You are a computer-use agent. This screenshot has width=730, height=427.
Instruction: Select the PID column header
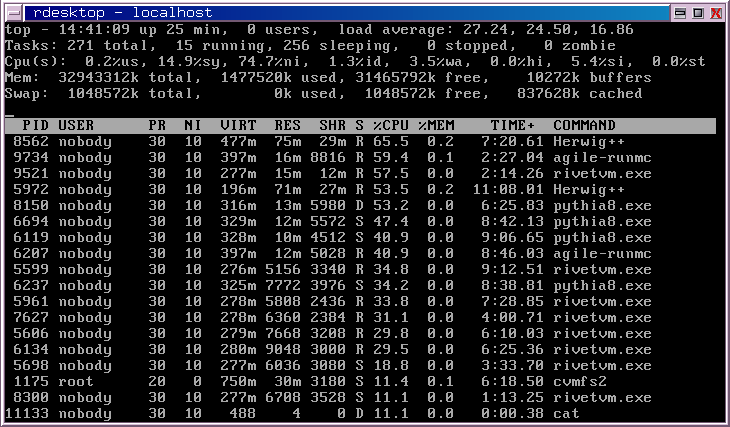pos(35,126)
